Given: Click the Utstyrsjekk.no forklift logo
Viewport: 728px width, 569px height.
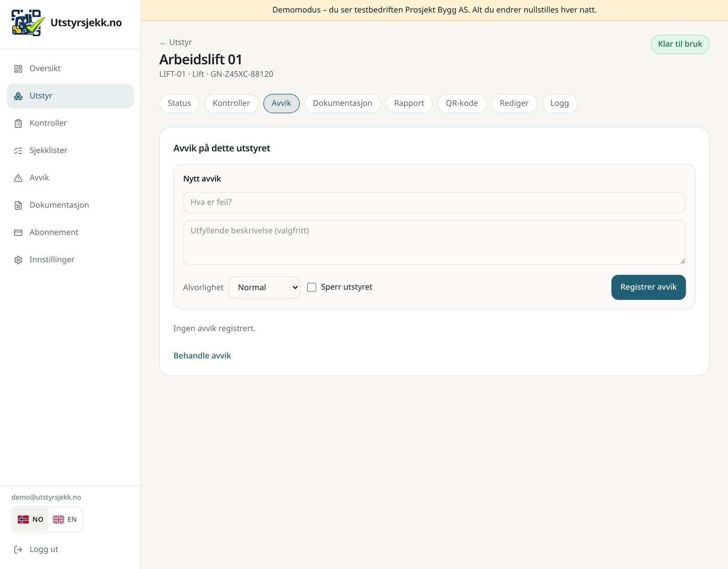Looking at the screenshot, I should pos(28,23).
